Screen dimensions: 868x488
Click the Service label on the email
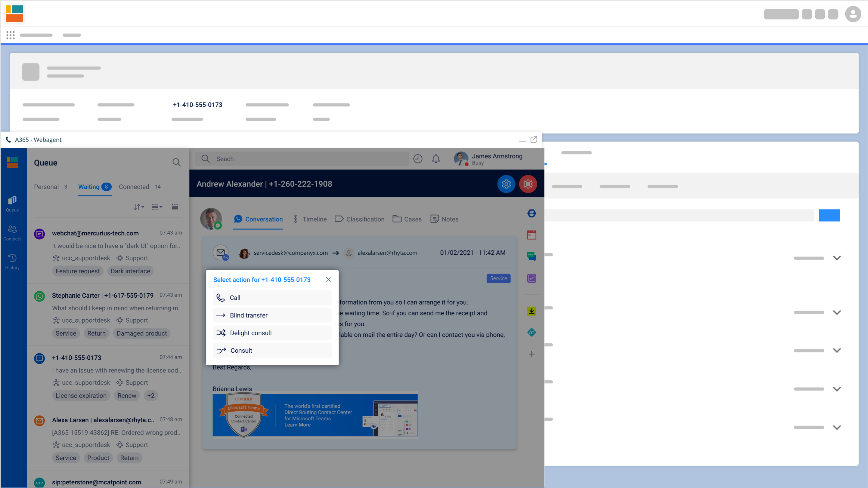[498, 278]
